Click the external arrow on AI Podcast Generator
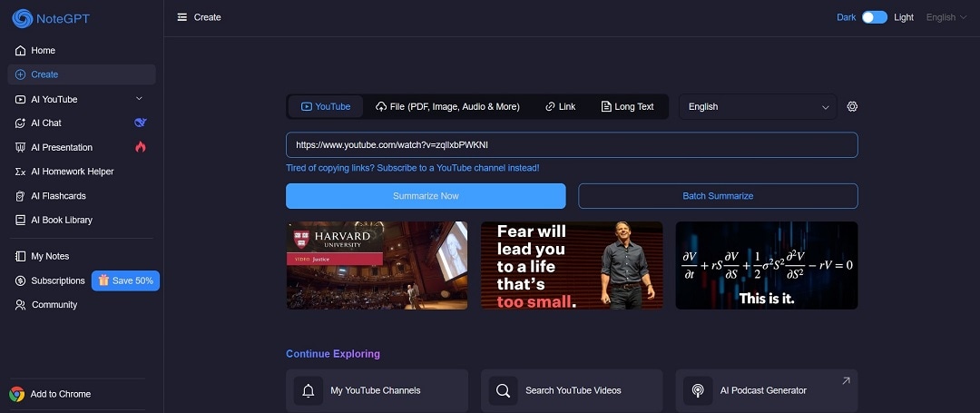980x413 pixels. (846, 380)
